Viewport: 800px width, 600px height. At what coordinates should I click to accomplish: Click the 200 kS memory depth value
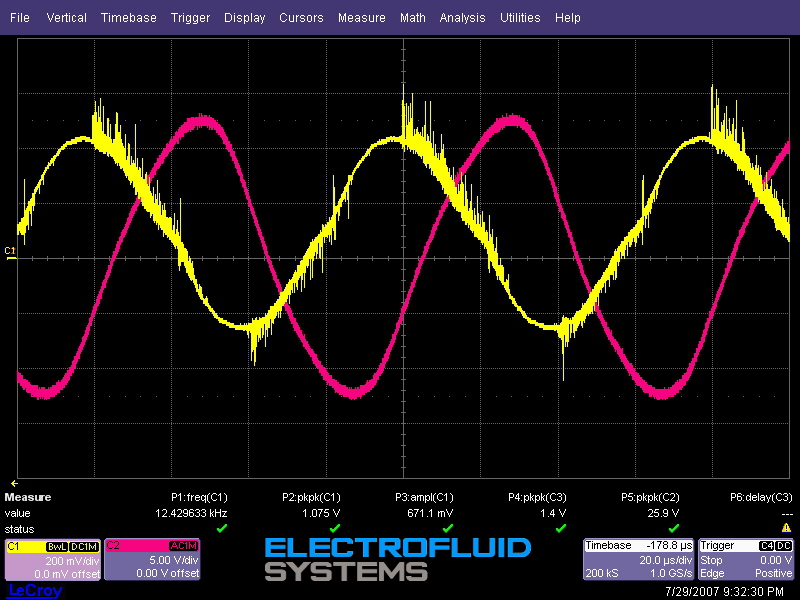[x=602, y=573]
